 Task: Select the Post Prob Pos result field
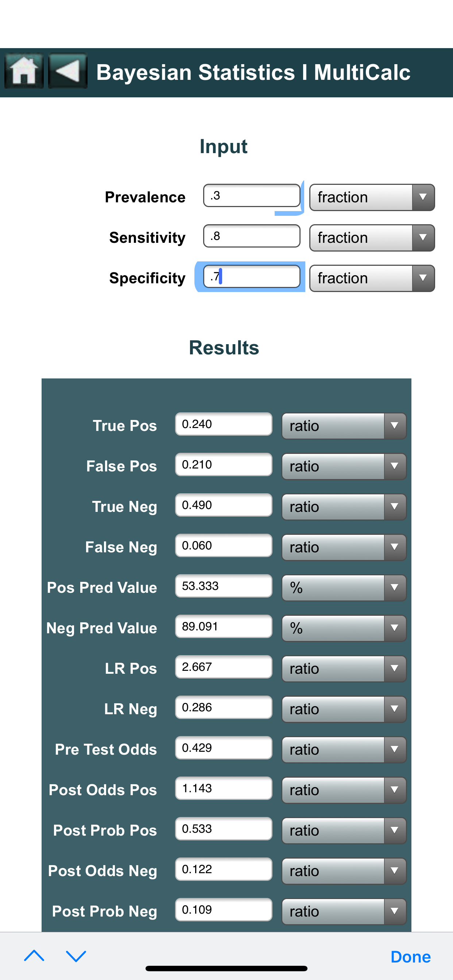click(x=224, y=829)
